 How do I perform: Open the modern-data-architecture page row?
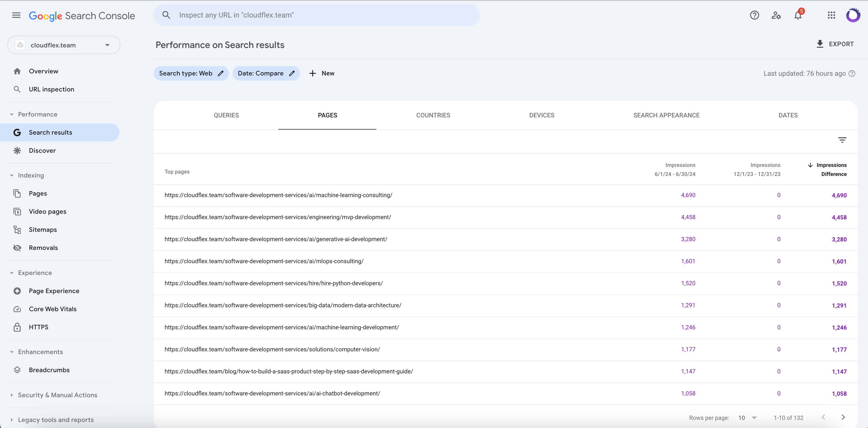point(505,305)
